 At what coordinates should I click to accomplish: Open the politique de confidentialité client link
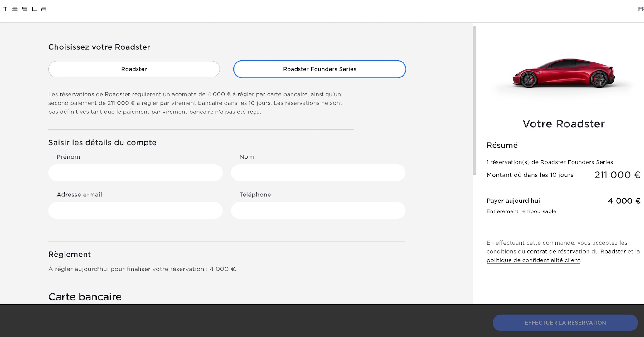point(533,260)
